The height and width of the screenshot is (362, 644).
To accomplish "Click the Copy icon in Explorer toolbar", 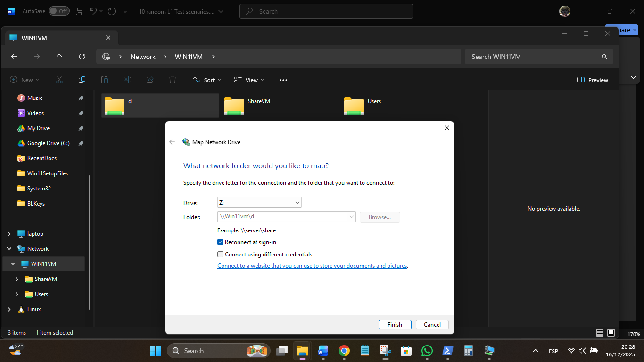I will 82,80.
